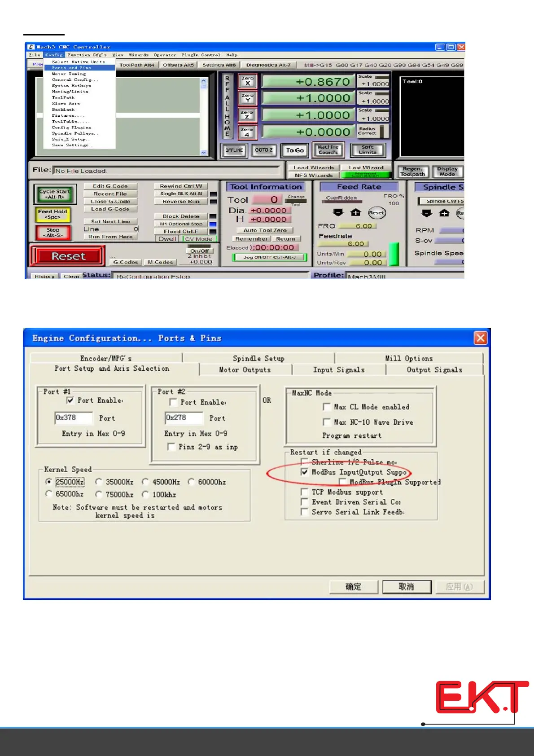Choose Motor Tuning from Config menu
This screenshot has height=756, width=534.
(80, 74)
